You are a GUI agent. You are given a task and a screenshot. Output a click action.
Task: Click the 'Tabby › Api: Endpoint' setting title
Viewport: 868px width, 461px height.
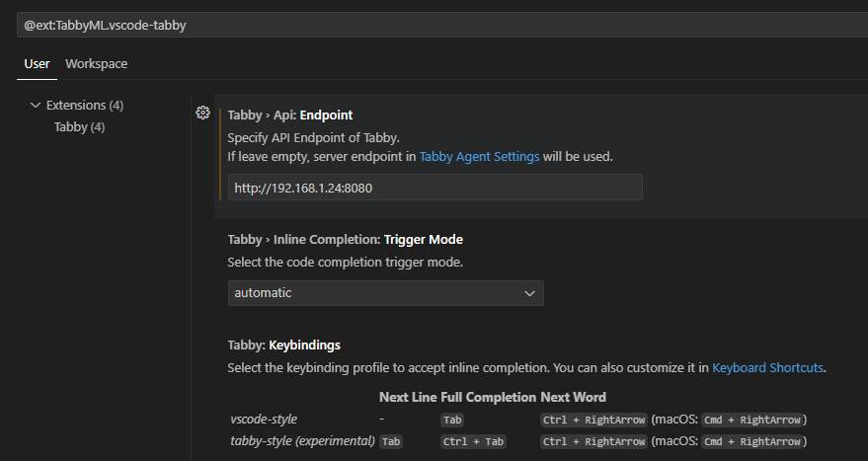point(290,115)
